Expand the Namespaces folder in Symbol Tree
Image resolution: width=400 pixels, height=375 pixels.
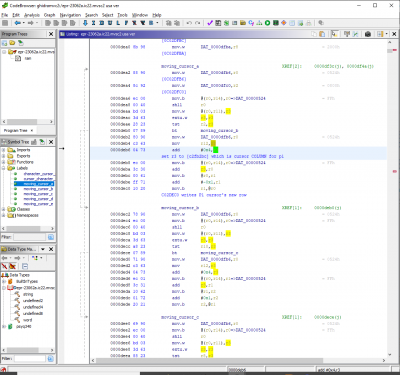(3, 215)
